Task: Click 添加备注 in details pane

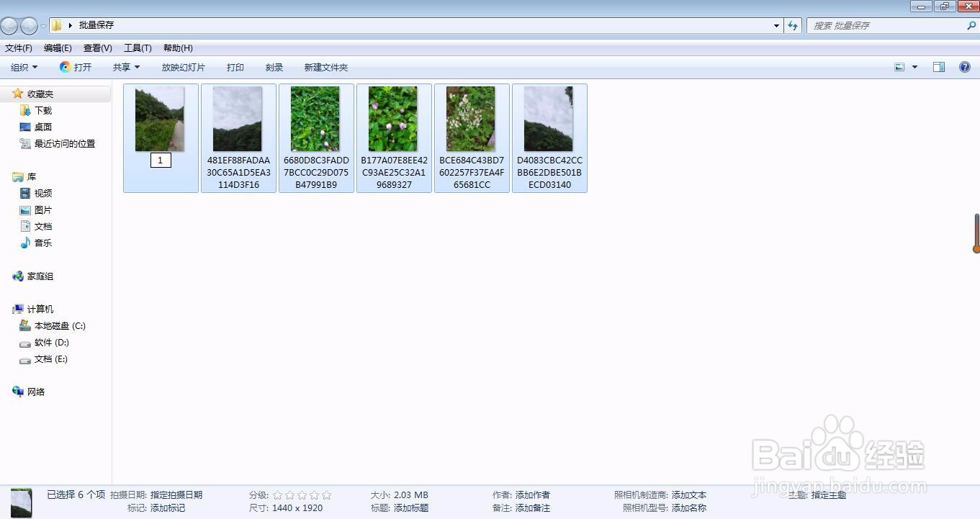Action: (533, 507)
